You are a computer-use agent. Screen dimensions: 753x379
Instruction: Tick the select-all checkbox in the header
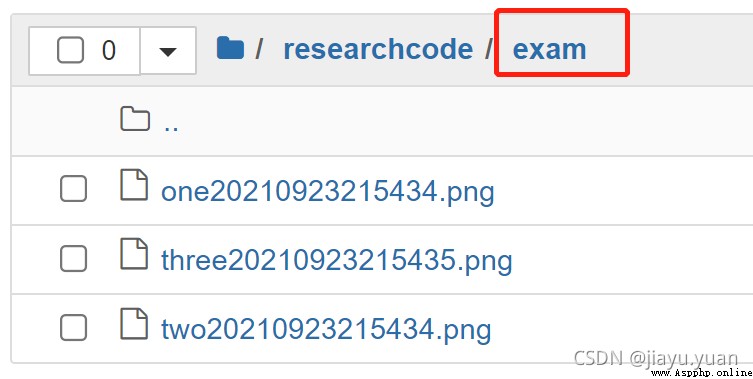(x=70, y=50)
